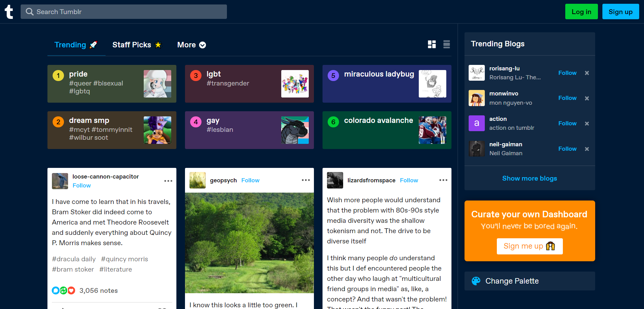
Task: Dismiss the neil-gaiman blog suggestion
Action: point(587,149)
